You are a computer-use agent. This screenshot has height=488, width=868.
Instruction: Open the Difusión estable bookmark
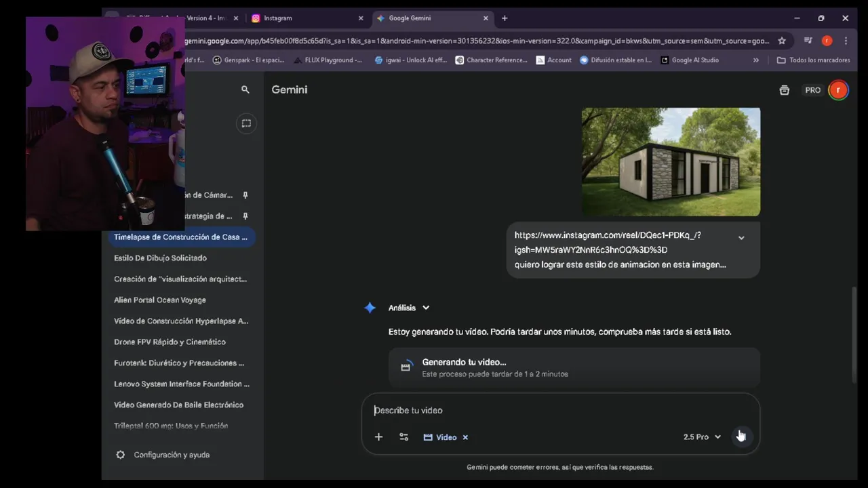point(616,60)
